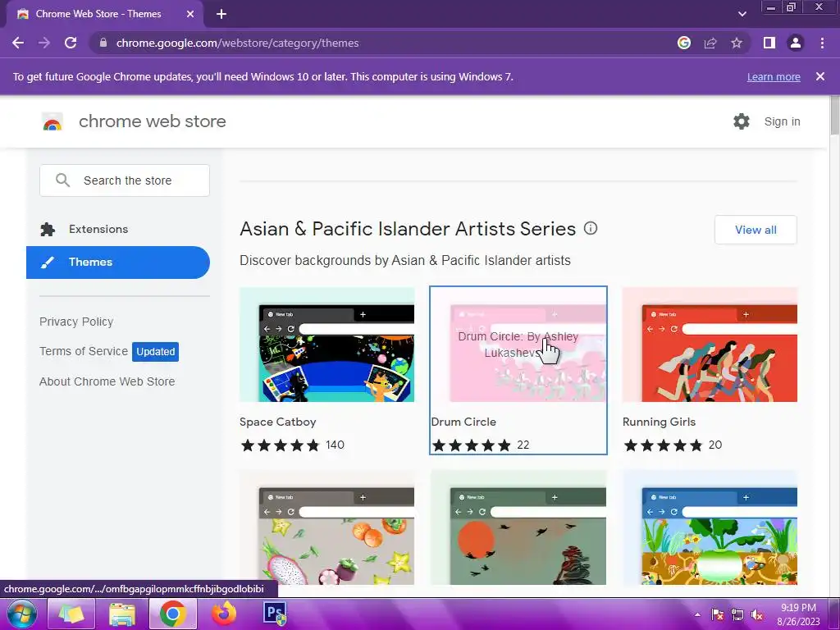Click the forward navigation arrow
Viewport: 840px width, 630px height.
tap(44, 43)
